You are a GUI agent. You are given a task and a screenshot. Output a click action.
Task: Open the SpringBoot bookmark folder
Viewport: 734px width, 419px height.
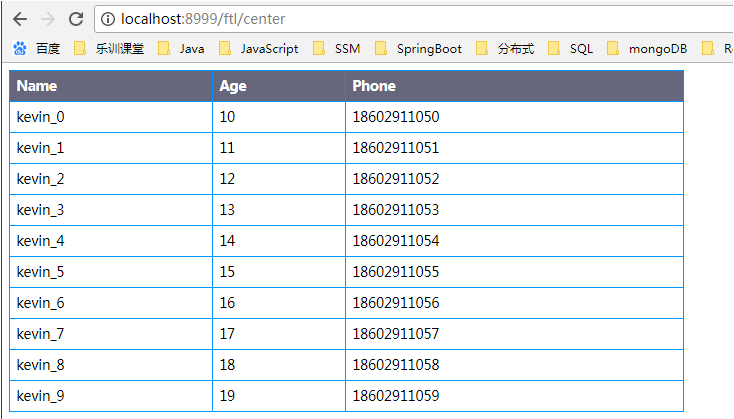coord(418,48)
